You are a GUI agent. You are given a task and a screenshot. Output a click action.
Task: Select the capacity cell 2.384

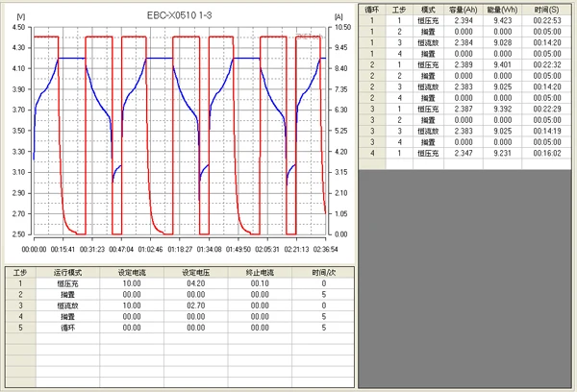click(464, 42)
